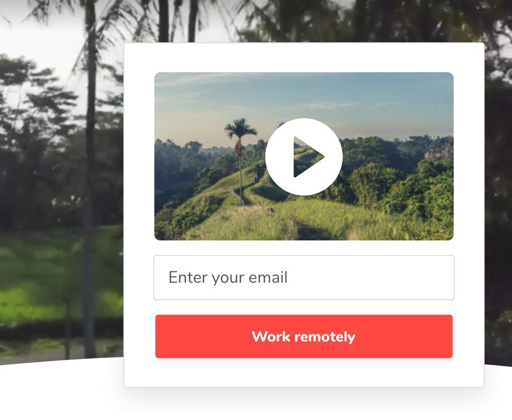Screen dimensions: 512x420
Task: Focus the "Enter your email" field
Action: pos(303,278)
